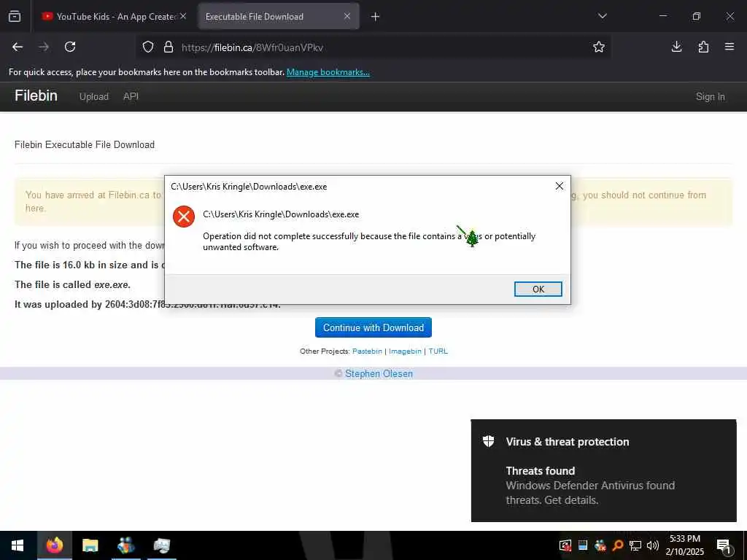Open Firefox application menu
This screenshot has height=560, width=747.
(x=729, y=47)
